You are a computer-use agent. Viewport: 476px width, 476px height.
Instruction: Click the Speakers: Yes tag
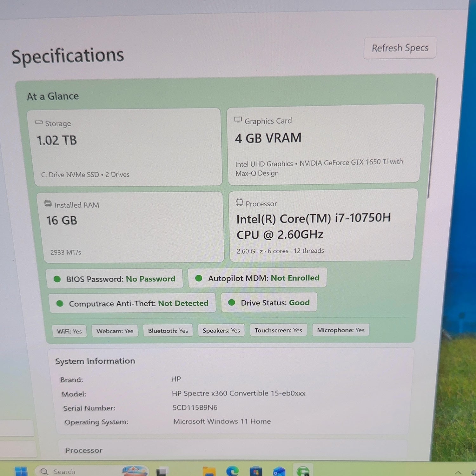click(221, 330)
